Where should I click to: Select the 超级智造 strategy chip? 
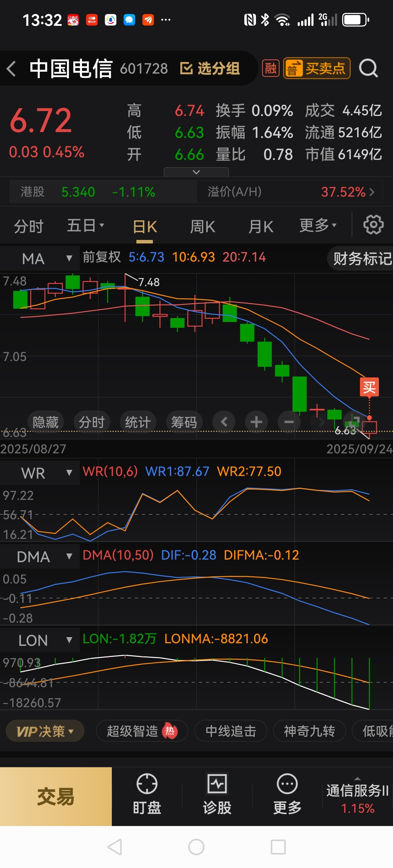point(142,731)
